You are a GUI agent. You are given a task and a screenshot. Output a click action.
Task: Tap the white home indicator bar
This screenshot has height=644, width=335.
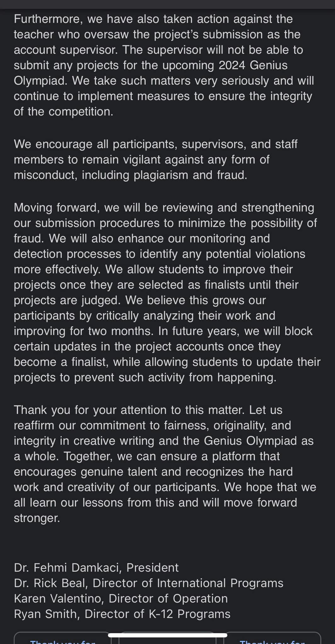coord(167,635)
